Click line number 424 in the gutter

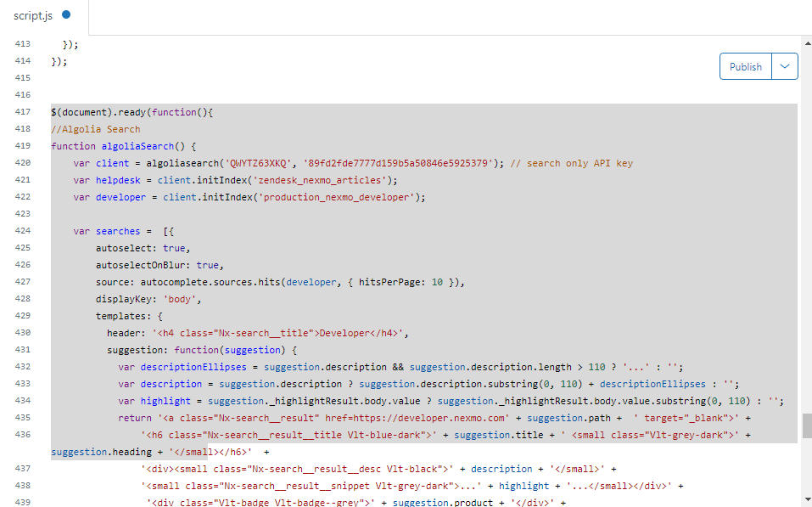[x=22, y=231]
